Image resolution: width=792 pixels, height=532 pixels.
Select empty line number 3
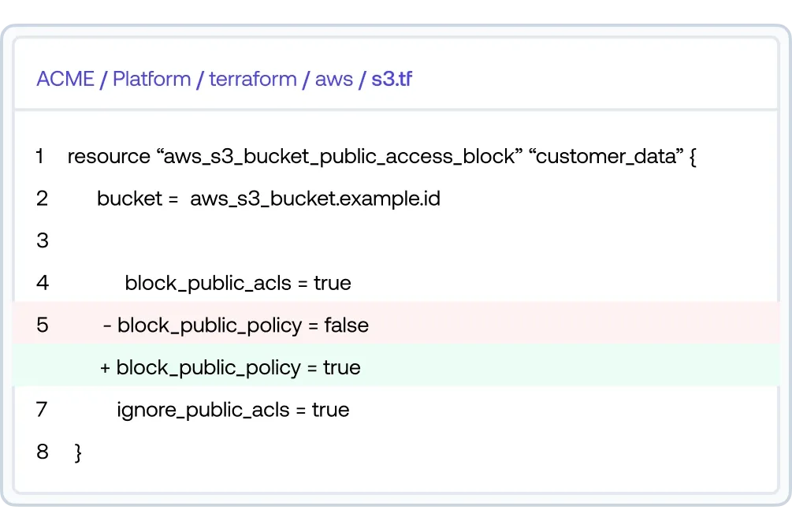43,240
